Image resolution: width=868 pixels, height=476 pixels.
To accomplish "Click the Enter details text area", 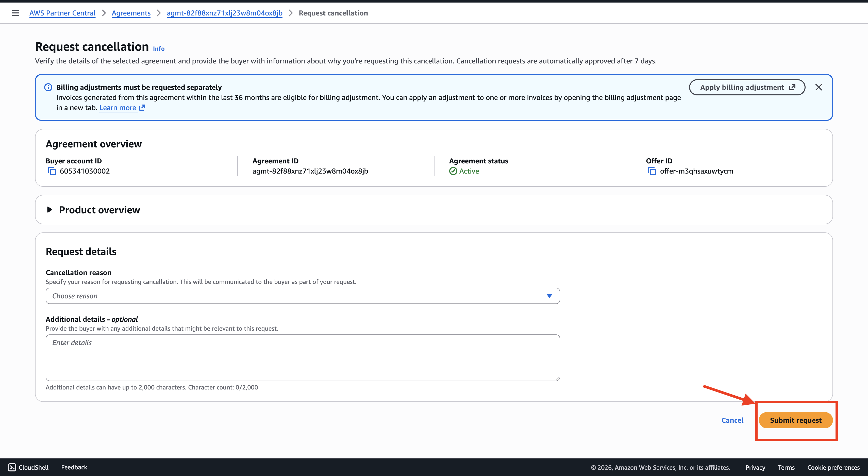I will tap(303, 358).
